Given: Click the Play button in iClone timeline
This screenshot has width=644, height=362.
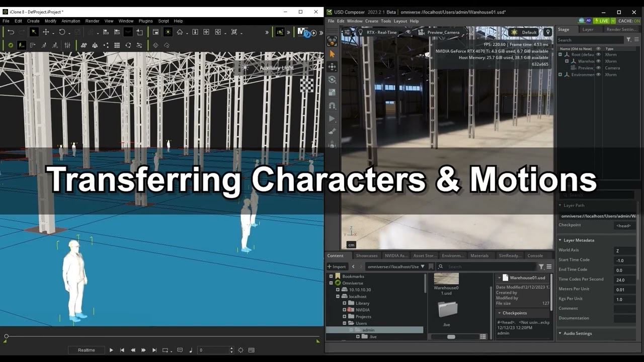Looking at the screenshot, I should coord(111,350).
